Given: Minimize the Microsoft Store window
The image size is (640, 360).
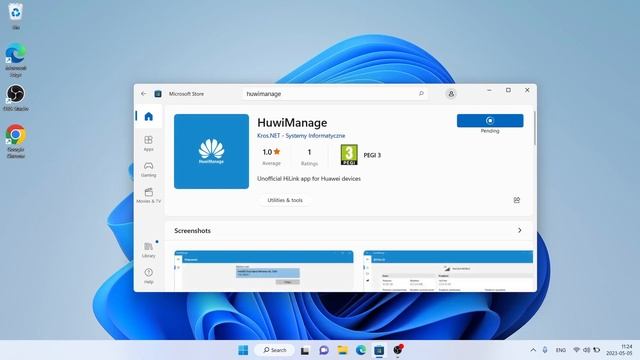Looking at the screenshot, I should (x=489, y=90).
